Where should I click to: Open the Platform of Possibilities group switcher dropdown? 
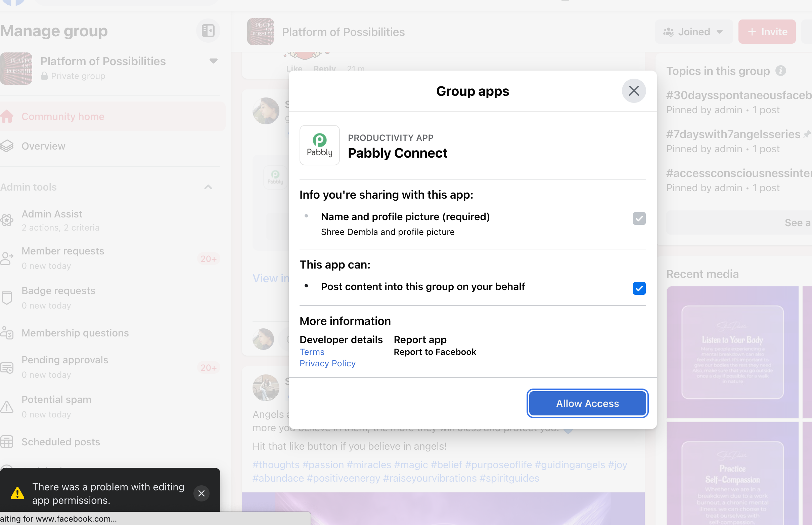point(213,61)
